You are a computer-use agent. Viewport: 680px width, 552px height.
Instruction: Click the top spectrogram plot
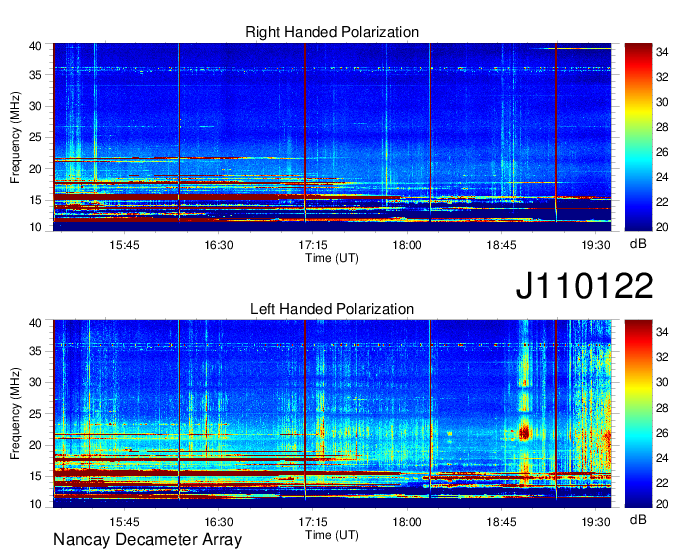pyautogui.click(x=332, y=137)
